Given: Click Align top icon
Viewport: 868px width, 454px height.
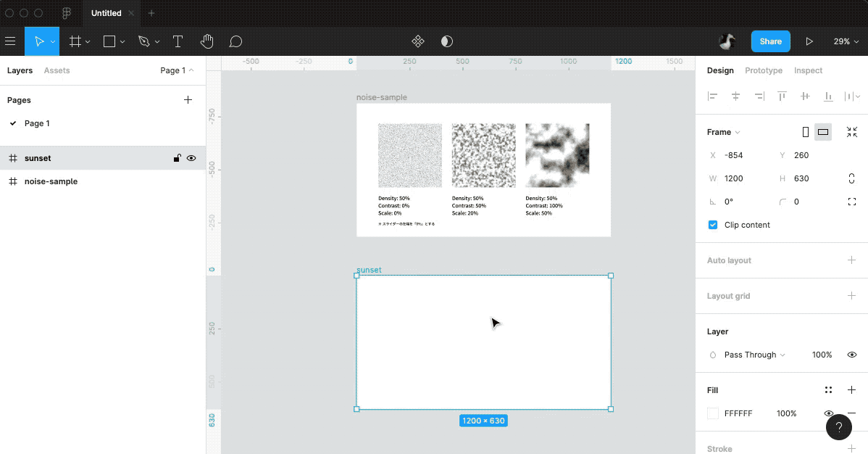Looking at the screenshot, I should [x=783, y=96].
